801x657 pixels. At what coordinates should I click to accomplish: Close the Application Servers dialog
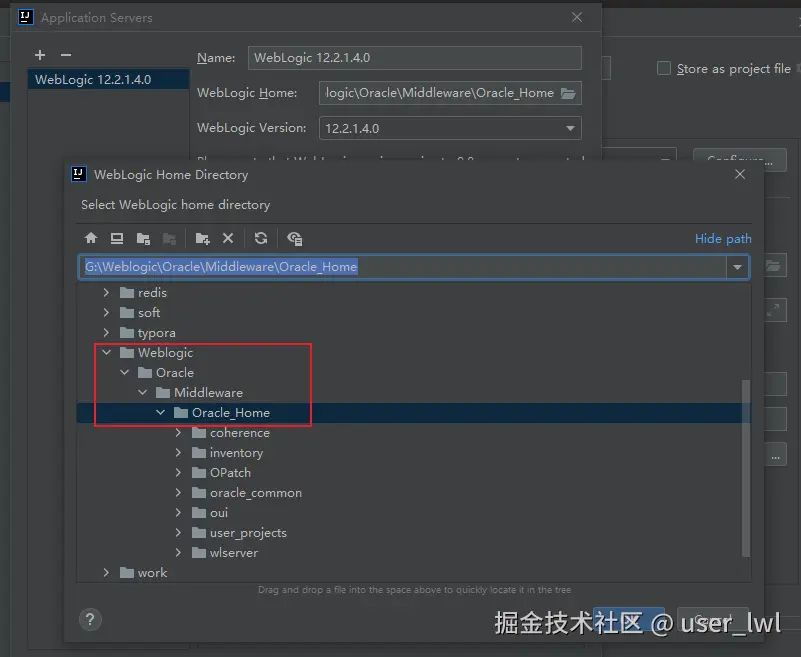(577, 17)
